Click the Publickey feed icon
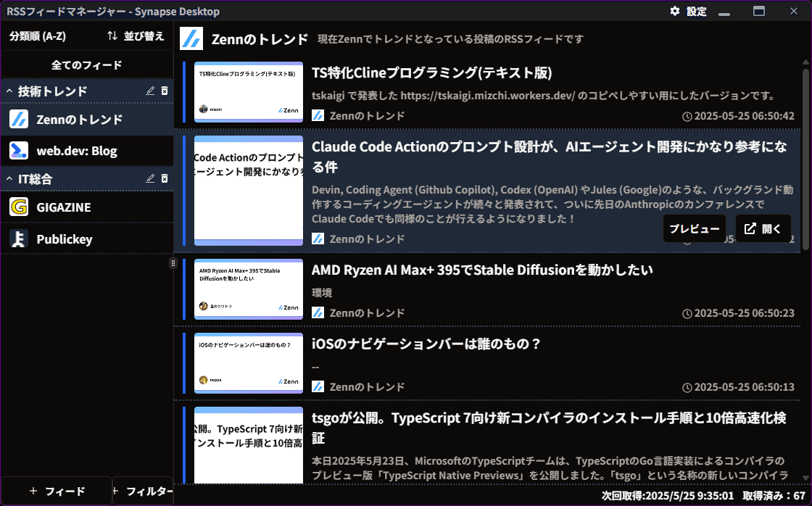Image resolution: width=812 pixels, height=506 pixels. click(19, 239)
